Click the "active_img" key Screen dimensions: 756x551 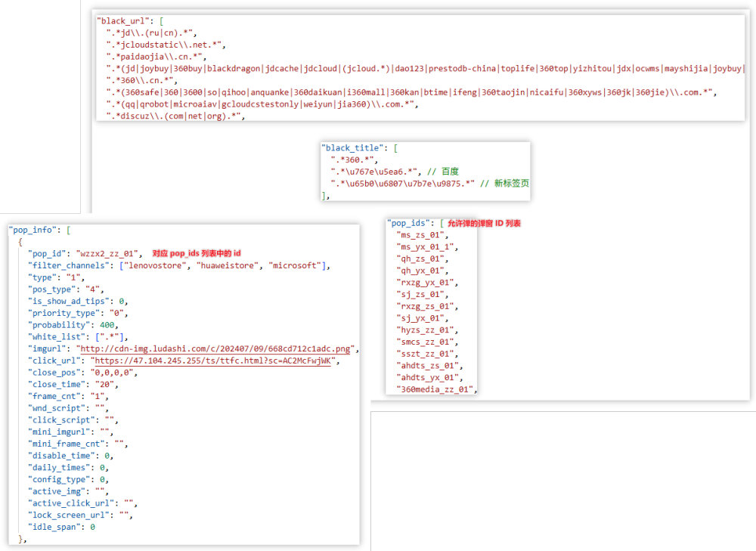pyautogui.click(x=57, y=491)
